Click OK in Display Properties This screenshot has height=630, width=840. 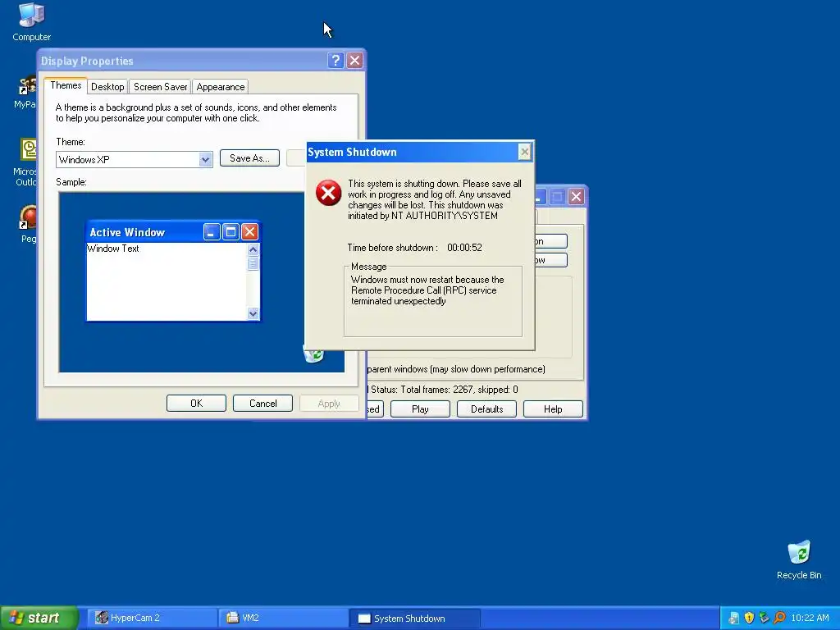coord(196,404)
